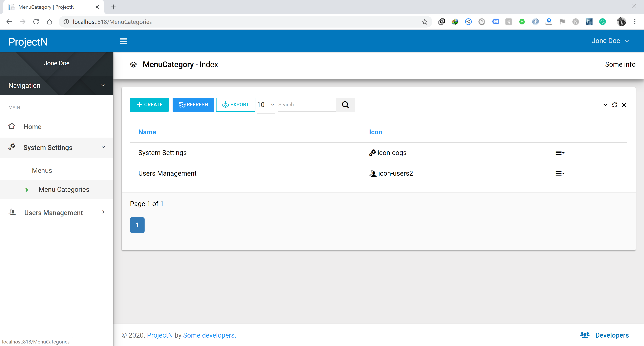Screen dimensions: 644x346
Task: Click the EXPORT button
Action: (235, 105)
